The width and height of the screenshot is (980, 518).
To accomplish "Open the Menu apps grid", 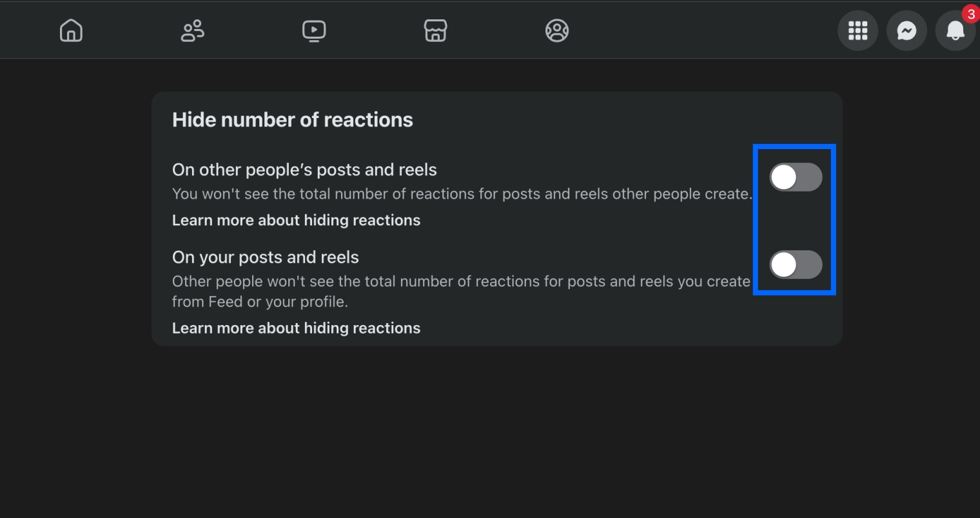I will click(857, 30).
